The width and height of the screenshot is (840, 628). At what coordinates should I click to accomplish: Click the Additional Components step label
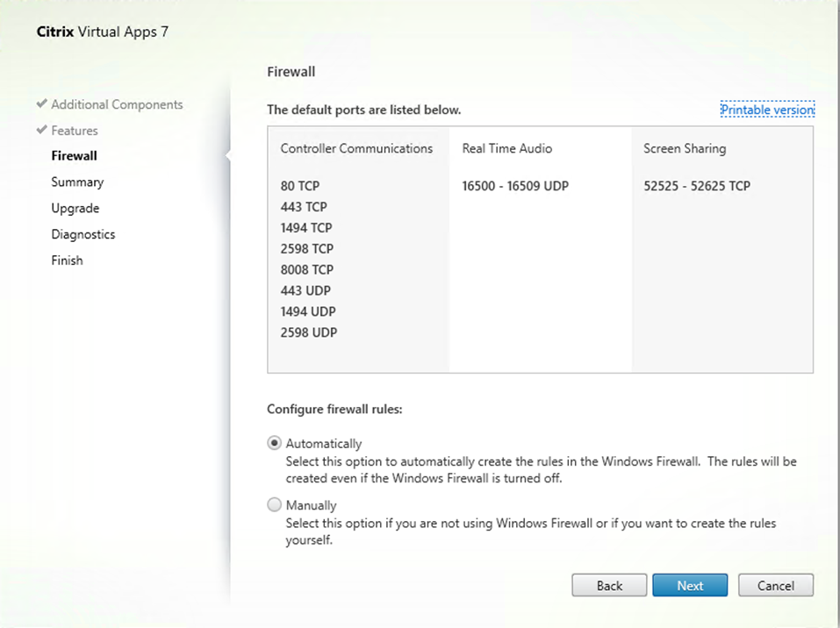pyautogui.click(x=117, y=104)
